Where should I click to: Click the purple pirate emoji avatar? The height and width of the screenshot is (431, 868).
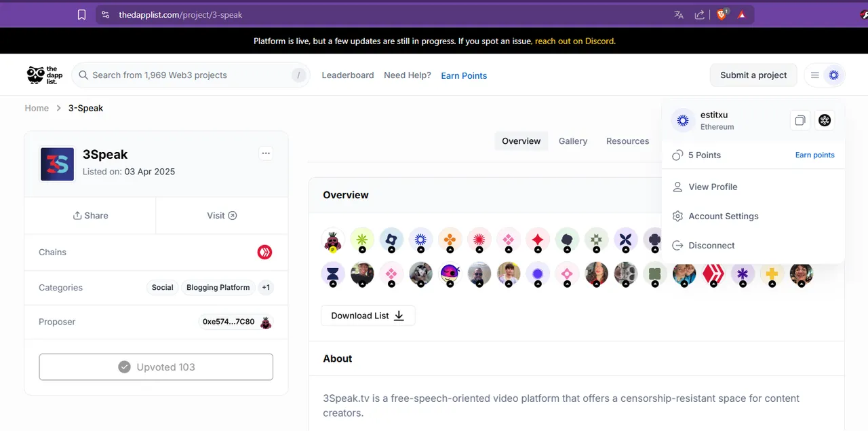tap(450, 274)
